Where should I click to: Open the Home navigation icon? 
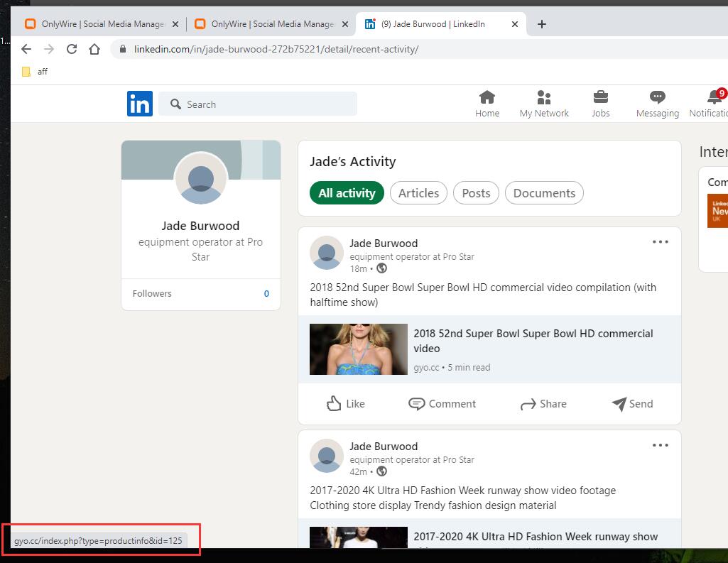[x=487, y=104]
